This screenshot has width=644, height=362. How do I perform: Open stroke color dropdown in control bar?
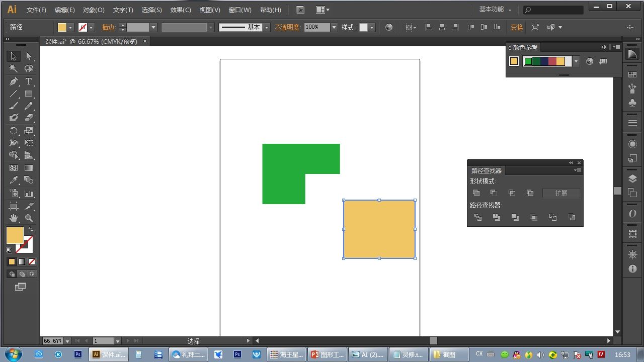(x=91, y=28)
